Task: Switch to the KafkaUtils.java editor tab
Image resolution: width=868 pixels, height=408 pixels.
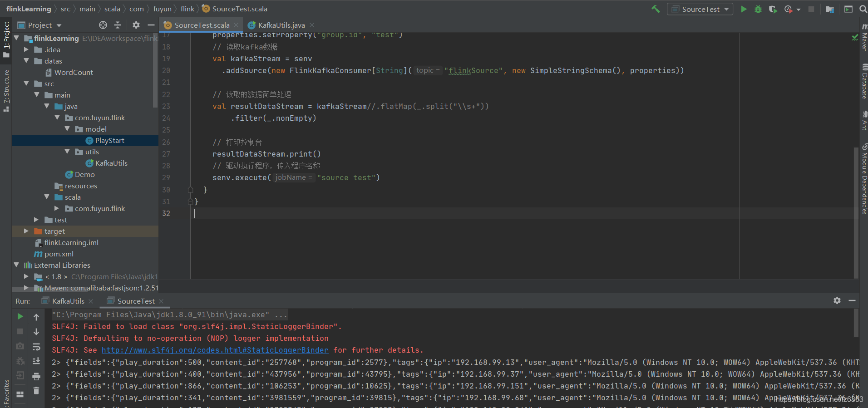Action: click(x=281, y=25)
